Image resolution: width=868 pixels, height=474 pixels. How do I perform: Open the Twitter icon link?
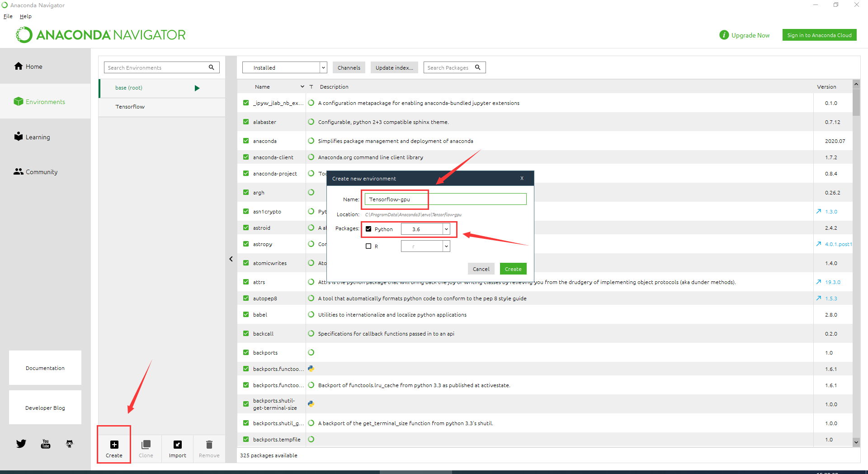click(x=21, y=444)
